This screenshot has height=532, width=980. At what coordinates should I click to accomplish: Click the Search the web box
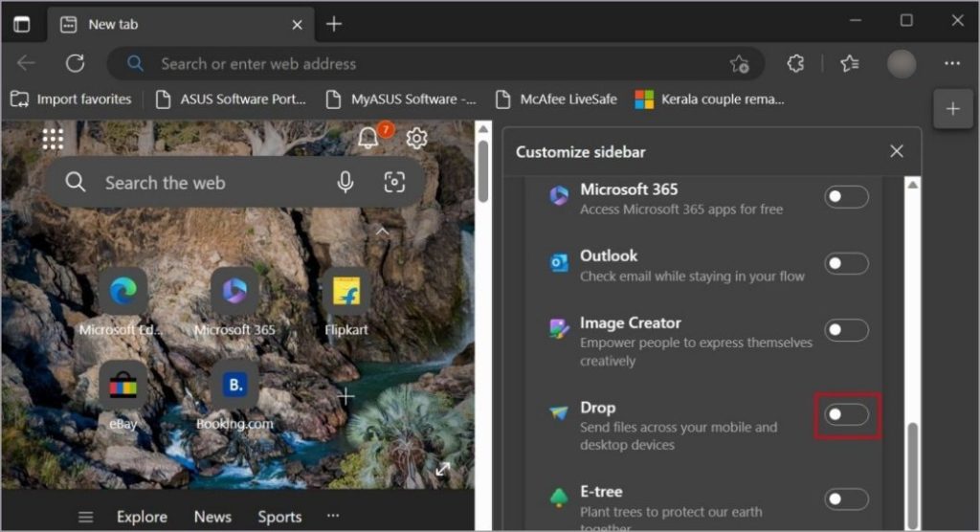(x=235, y=183)
